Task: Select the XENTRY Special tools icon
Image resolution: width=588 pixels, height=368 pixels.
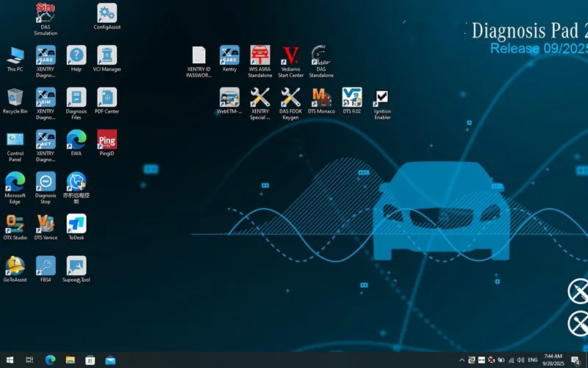Action: (x=260, y=103)
